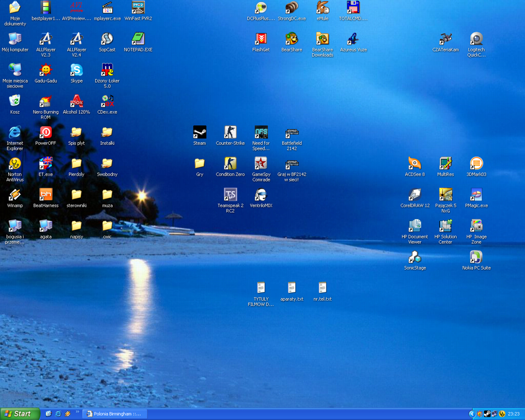This screenshot has width=525, height=420.
Task: Click the Counter-Strike desktop icon
Action: coord(230,133)
